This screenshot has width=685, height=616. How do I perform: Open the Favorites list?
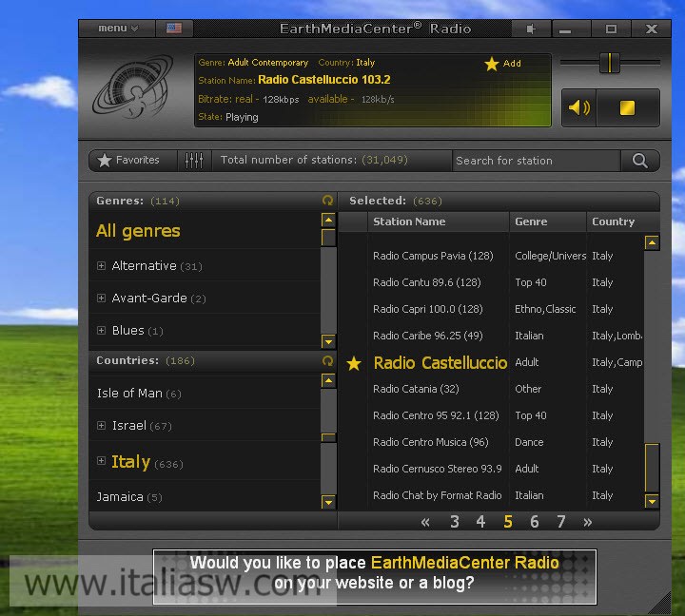coord(133,161)
